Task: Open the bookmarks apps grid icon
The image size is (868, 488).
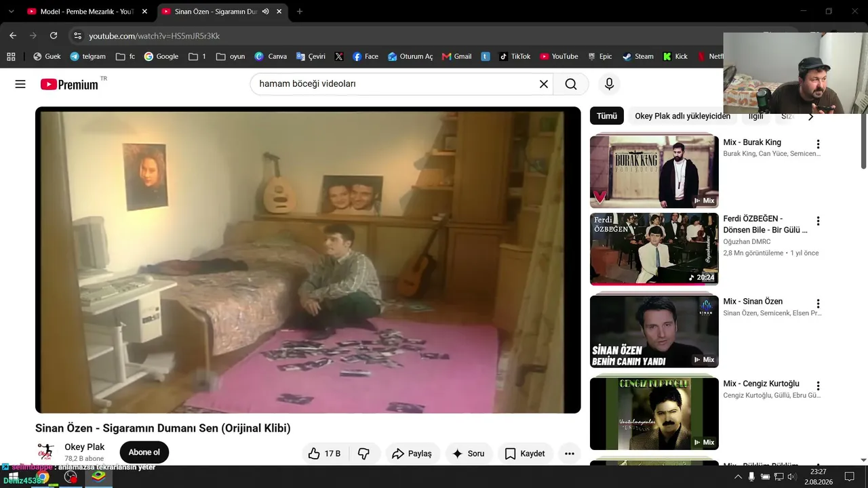Action: 11,56
